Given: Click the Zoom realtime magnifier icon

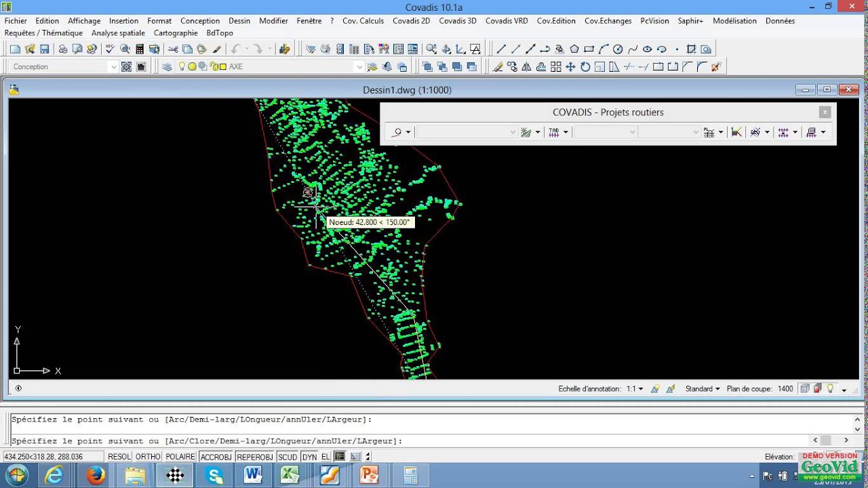Looking at the screenshot, I should (431, 49).
